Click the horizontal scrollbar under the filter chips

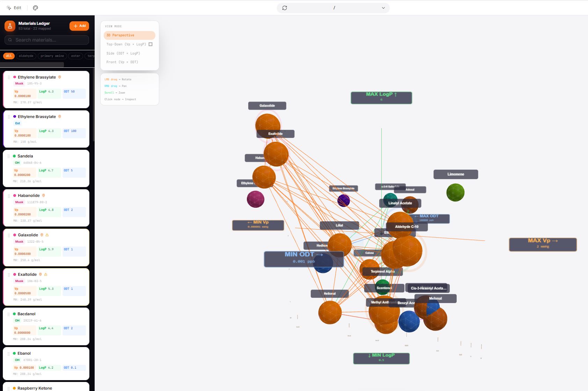pyautogui.click(x=32, y=65)
